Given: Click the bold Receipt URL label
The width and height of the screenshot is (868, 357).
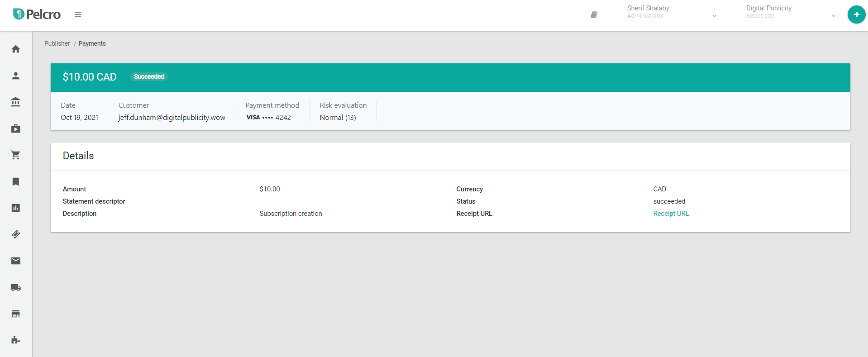Looking at the screenshot, I should pos(474,214).
